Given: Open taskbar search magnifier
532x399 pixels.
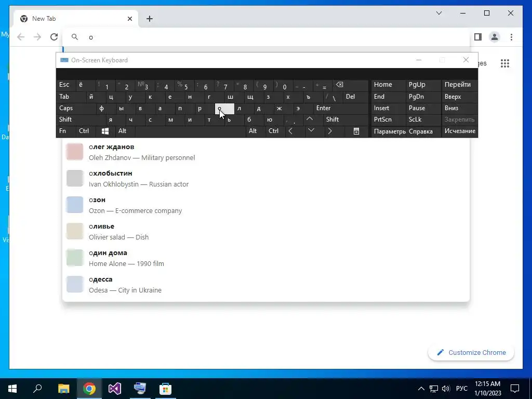Looking at the screenshot, I should pos(37,389).
